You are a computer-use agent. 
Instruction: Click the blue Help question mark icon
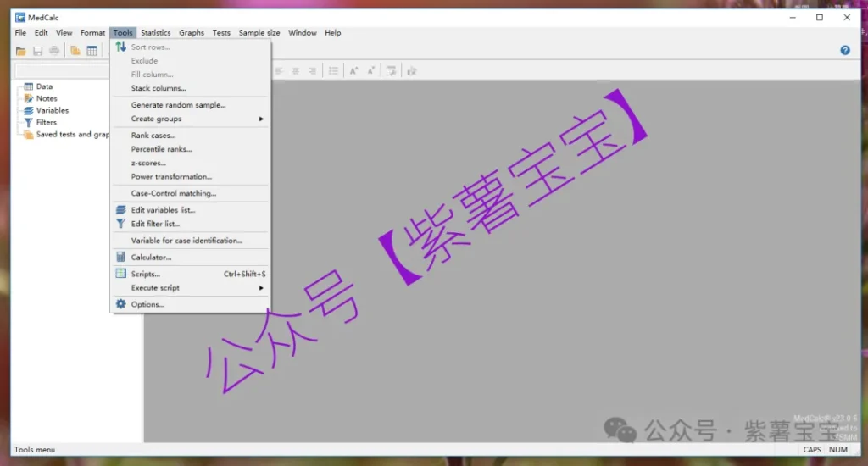(844, 51)
